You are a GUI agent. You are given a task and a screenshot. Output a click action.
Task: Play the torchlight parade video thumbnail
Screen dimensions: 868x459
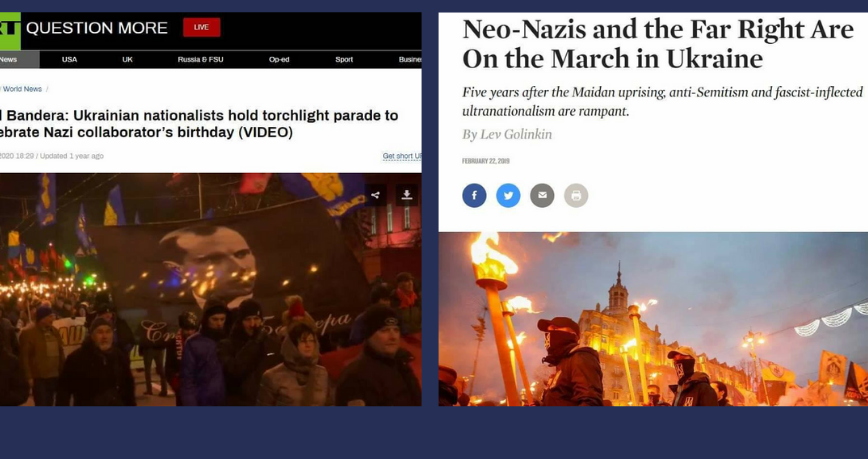[210, 290]
